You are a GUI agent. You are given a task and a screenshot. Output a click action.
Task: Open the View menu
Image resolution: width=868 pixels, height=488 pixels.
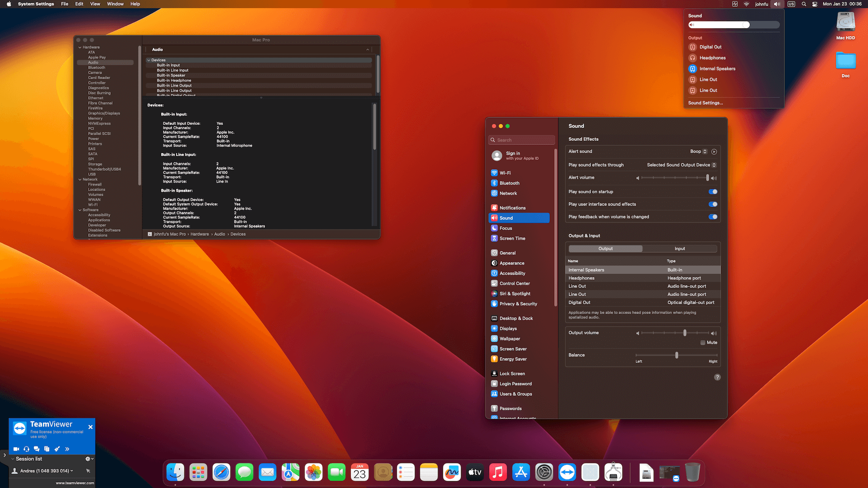(x=95, y=4)
